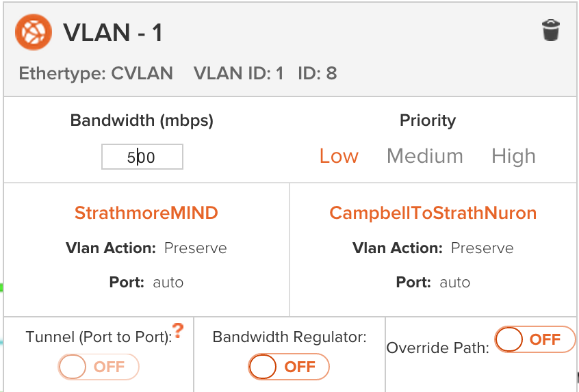Click the Tunnel help question mark
Viewport: 579px width, 392px height.
(178, 332)
